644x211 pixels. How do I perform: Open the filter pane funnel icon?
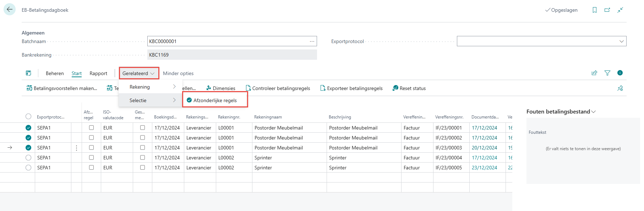tap(607, 73)
